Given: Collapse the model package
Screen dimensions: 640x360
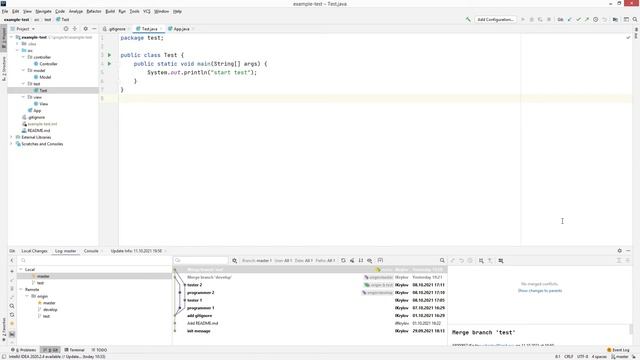Looking at the screenshot, I should (x=23, y=71).
